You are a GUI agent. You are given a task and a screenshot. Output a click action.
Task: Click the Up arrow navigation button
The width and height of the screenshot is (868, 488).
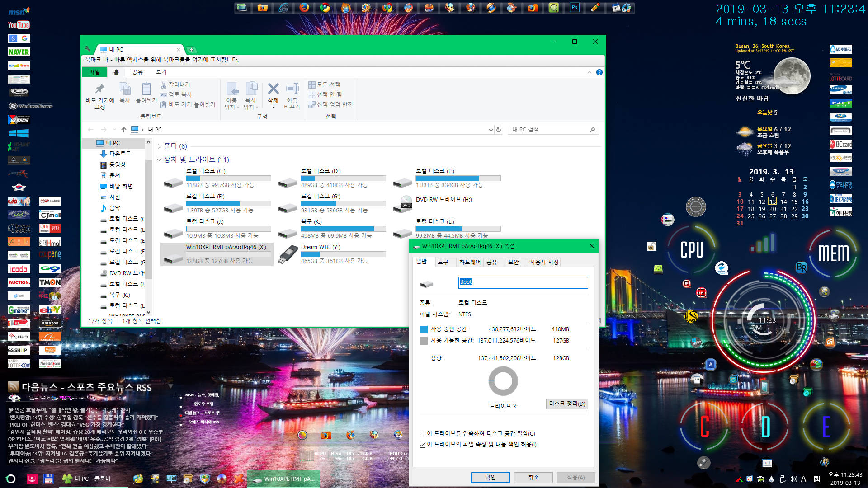pos(123,130)
